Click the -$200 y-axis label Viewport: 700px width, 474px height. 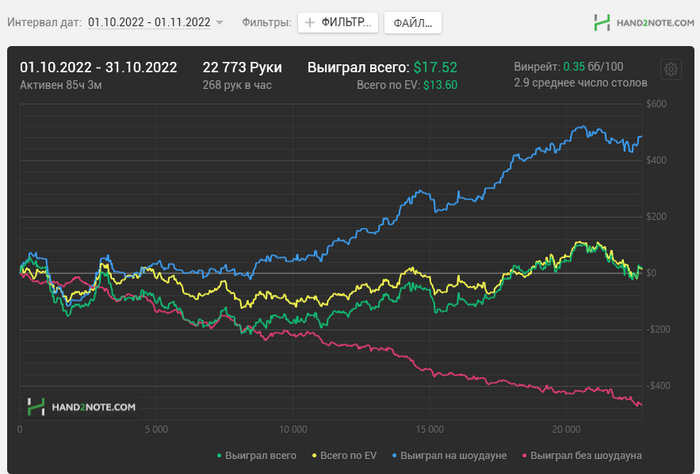(x=658, y=329)
